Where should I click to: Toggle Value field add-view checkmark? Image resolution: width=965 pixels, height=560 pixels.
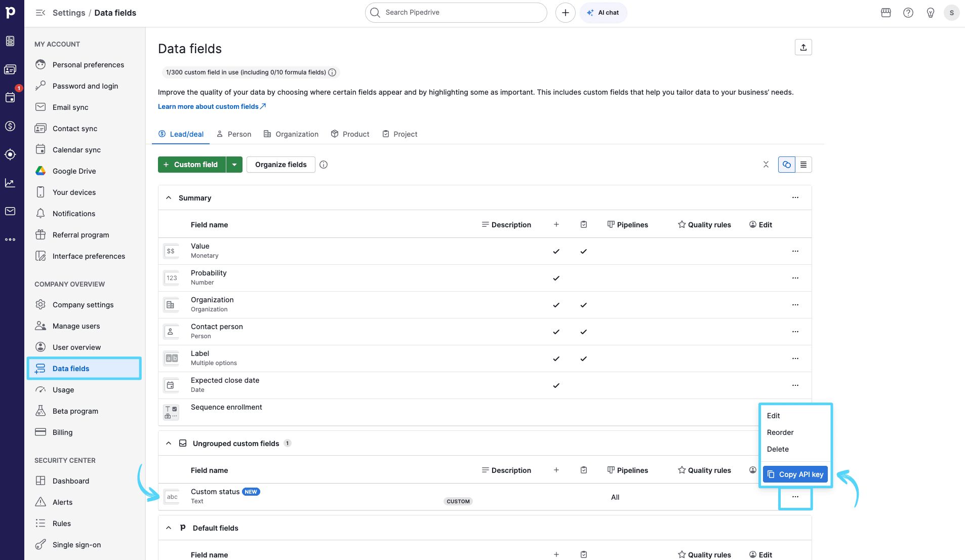pyautogui.click(x=556, y=251)
